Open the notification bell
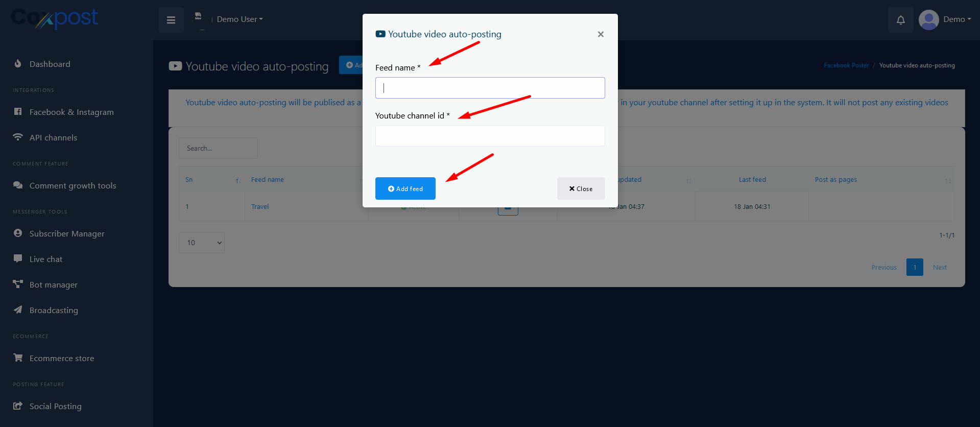Viewport: 980px width, 427px height. pos(900,20)
